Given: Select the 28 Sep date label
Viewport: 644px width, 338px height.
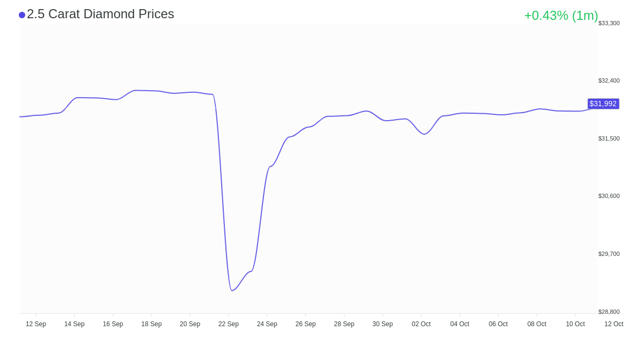Looking at the screenshot, I should 344,324.
